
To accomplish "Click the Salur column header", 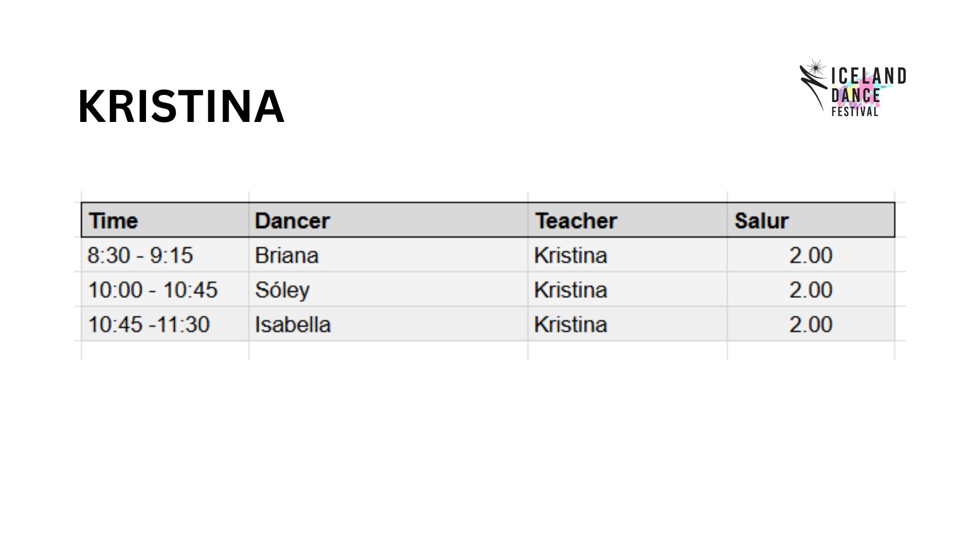I will (811, 220).
